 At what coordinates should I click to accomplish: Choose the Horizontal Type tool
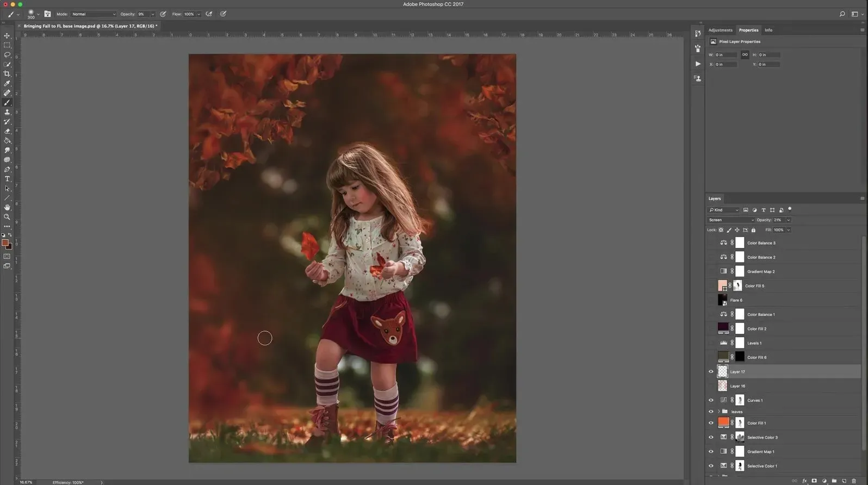click(7, 179)
